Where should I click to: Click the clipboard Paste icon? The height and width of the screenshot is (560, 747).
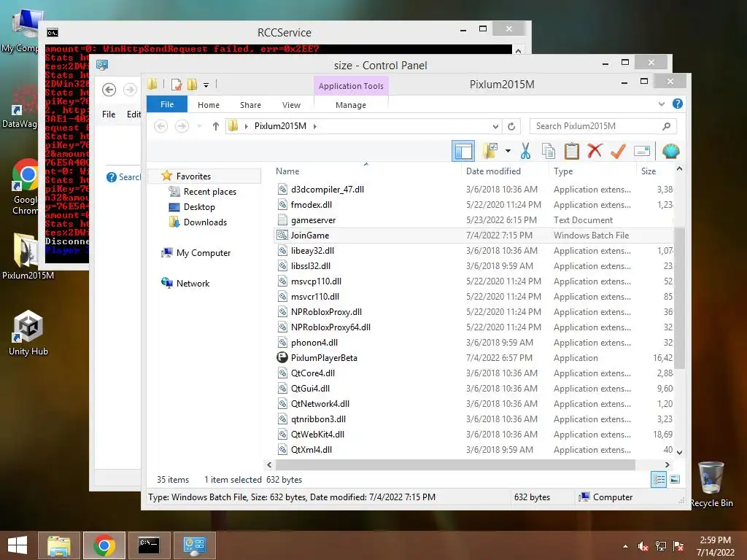572,152
